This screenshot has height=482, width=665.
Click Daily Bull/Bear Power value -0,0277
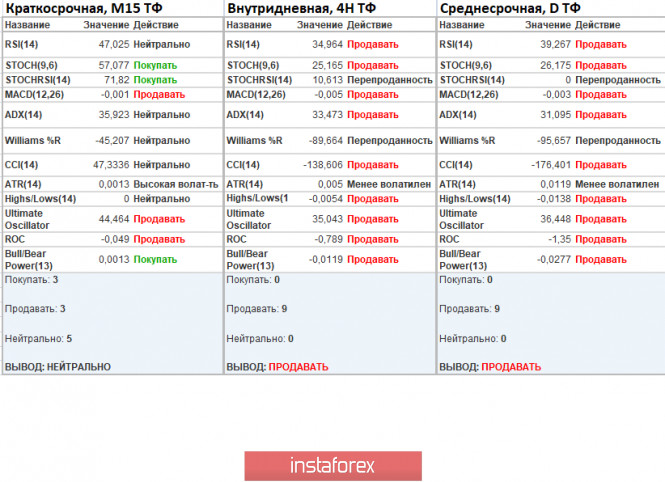coord(554,259)
